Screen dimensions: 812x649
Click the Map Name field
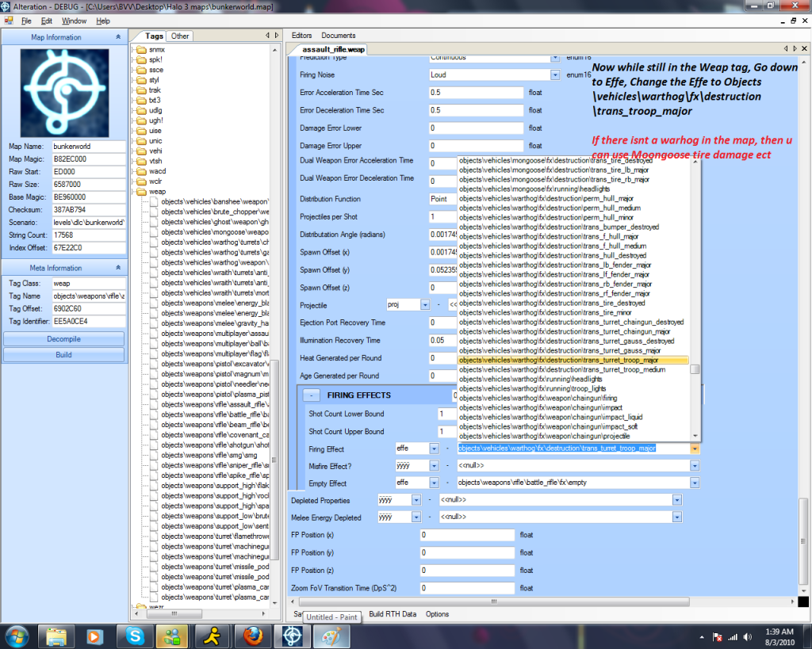point(89,147)
